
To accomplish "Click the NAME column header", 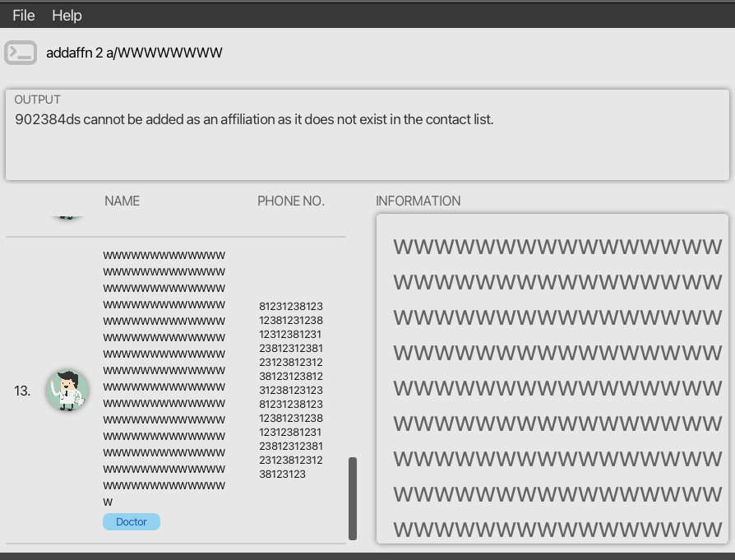I will click(x=122, y=201).
